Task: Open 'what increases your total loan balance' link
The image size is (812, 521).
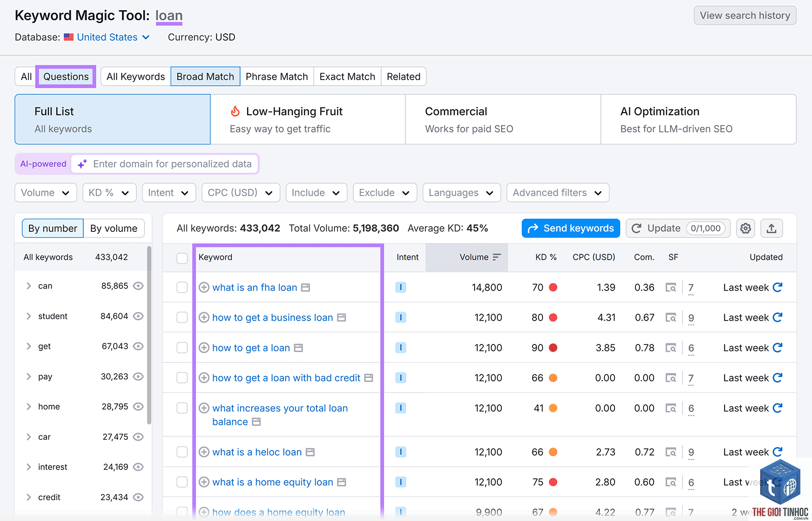Action: pyautogui.click(x=280, y=415)
